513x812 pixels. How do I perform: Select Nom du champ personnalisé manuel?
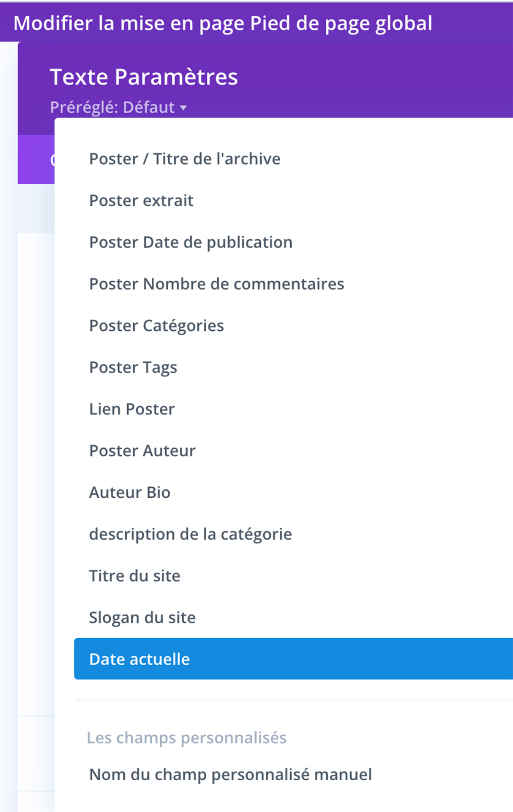click(230, 775)
